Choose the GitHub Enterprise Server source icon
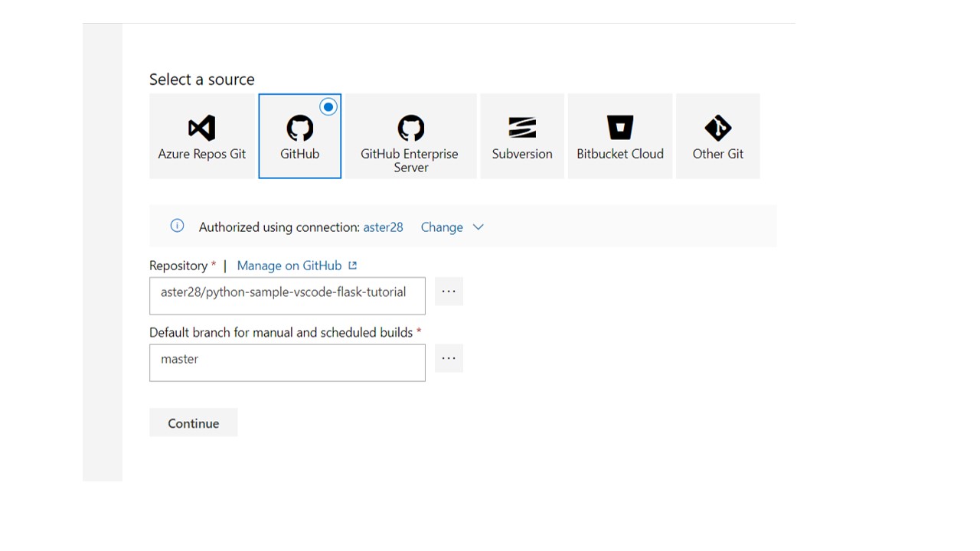Viewport: 980px width, 551px height. point(411,128)
